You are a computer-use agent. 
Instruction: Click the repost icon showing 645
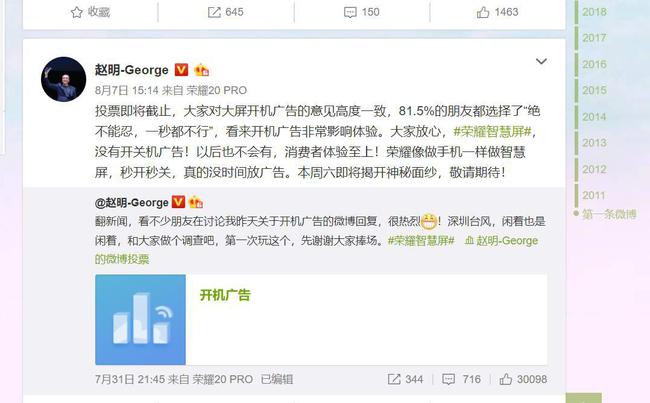pos(214,12)
